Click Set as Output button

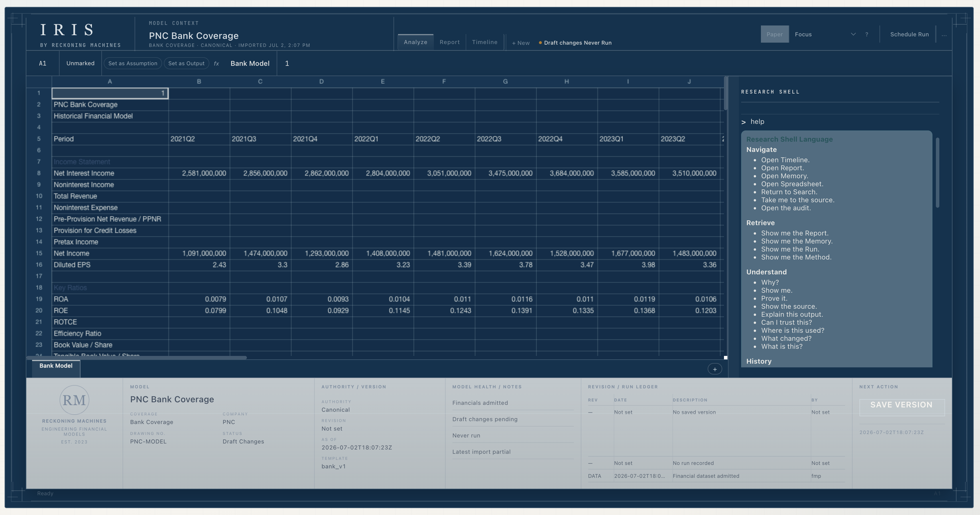[x=186, y=64]
